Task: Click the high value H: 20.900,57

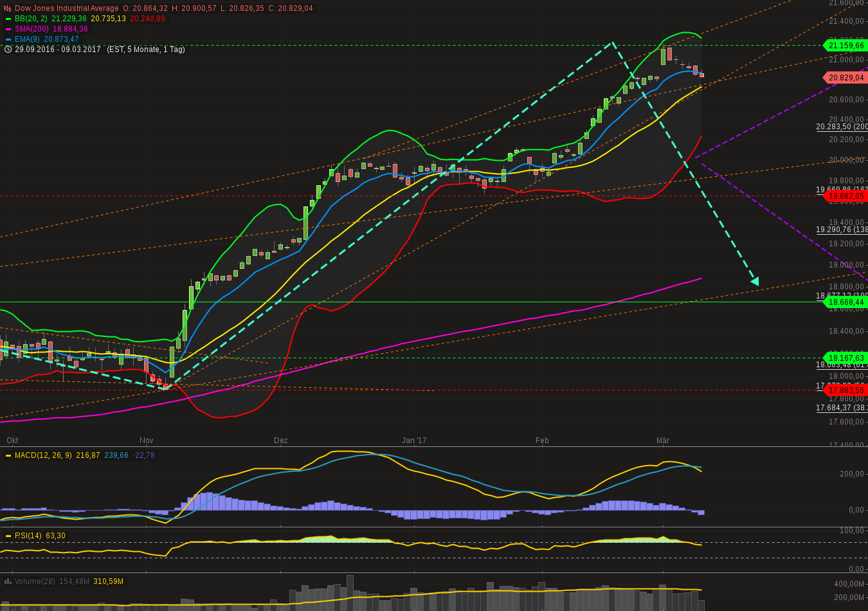Action: click(x=194, y=8)
